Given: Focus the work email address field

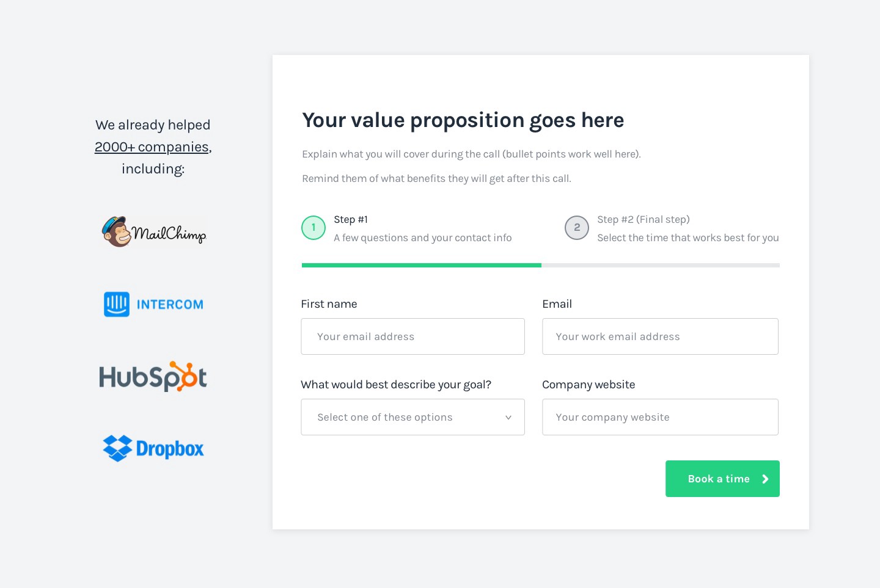Looking at the screenshot, I should coord(660,336).
